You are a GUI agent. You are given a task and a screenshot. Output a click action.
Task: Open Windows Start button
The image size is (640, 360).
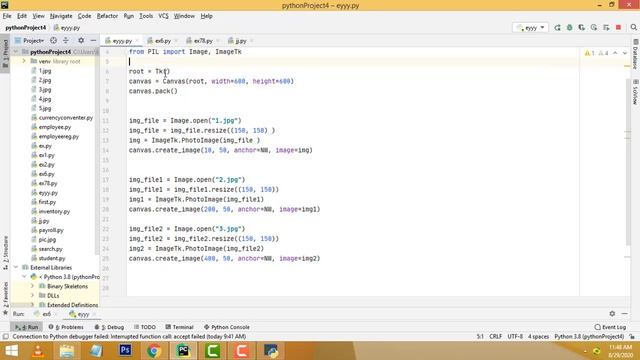11,351
